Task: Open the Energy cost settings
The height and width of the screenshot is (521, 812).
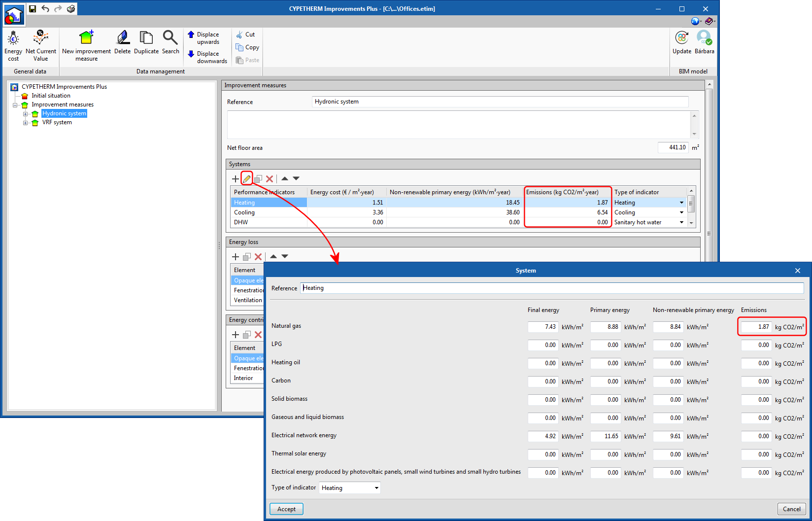Action: (x=13, y=45)
